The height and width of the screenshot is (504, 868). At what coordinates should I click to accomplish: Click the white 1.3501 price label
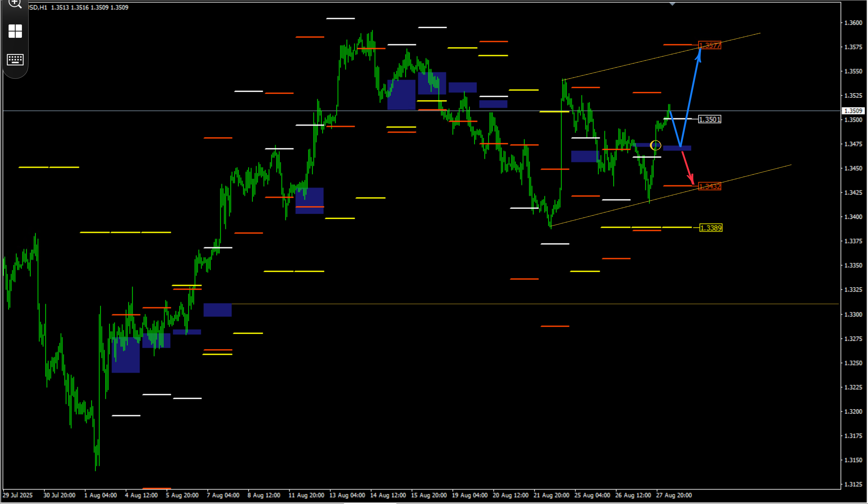pyautogui.click(x=709, y=119)
